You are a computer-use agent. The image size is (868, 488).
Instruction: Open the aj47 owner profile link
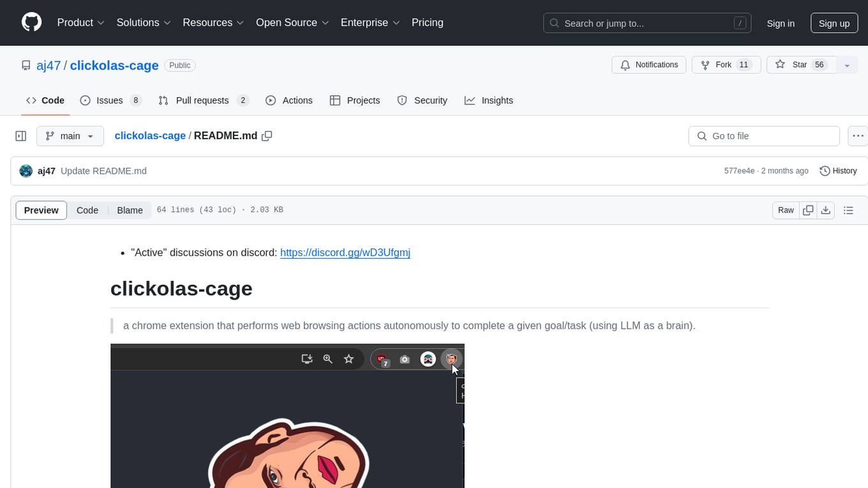coord(49,65)
